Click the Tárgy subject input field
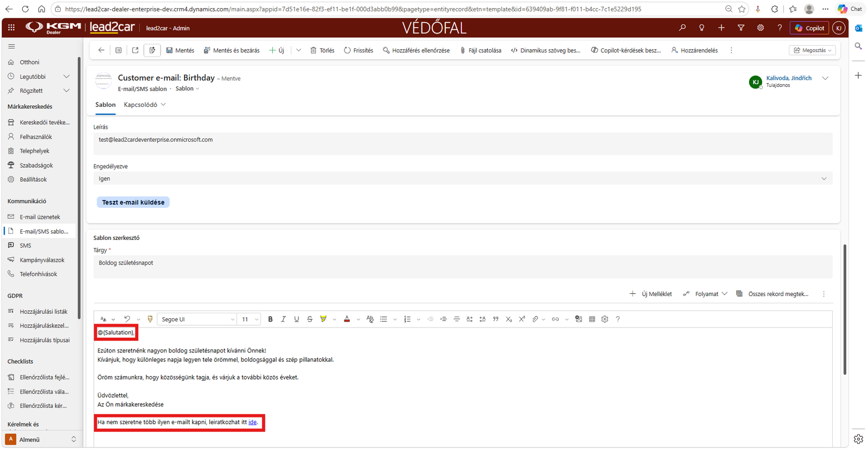Viewport: 868px width, 449px height. point(463,267)
